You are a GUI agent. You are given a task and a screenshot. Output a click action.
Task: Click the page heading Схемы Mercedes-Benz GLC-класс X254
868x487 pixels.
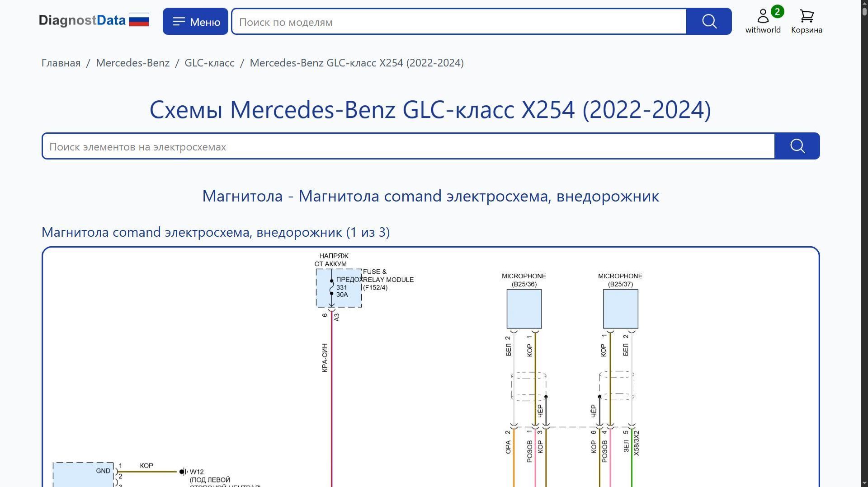(x=430, y=109)
